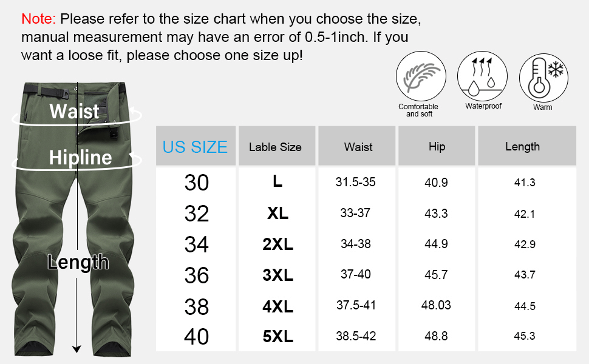This screenshot has height=364, width=589.
Task: Click the Lable Size column header
Action: coord(275,147)
